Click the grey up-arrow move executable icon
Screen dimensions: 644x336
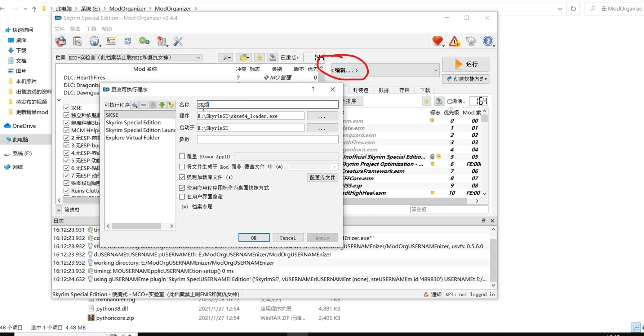(153, 105)
